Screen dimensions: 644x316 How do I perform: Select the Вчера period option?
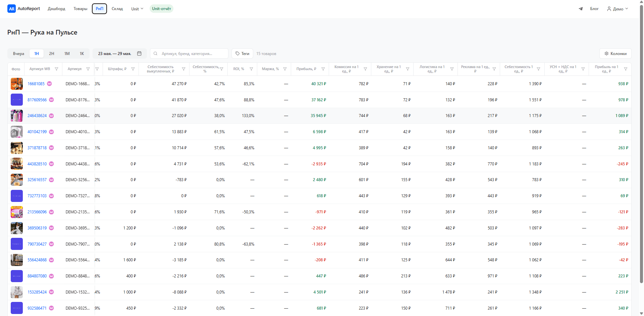click(x=18, y=54)
